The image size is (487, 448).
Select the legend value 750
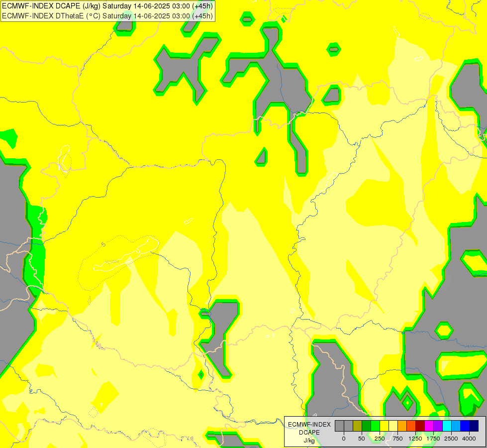coord(397,439)
